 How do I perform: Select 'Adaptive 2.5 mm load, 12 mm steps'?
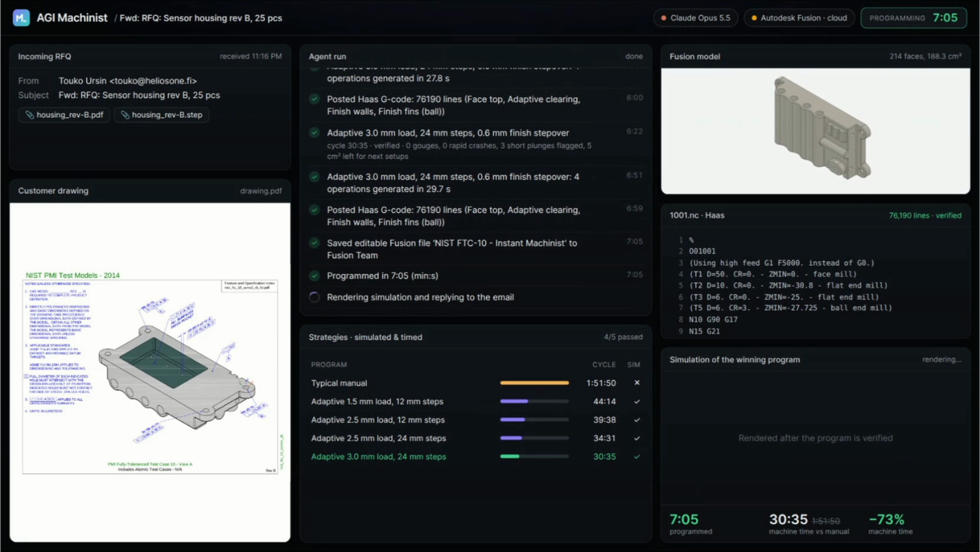click(476, 420)
